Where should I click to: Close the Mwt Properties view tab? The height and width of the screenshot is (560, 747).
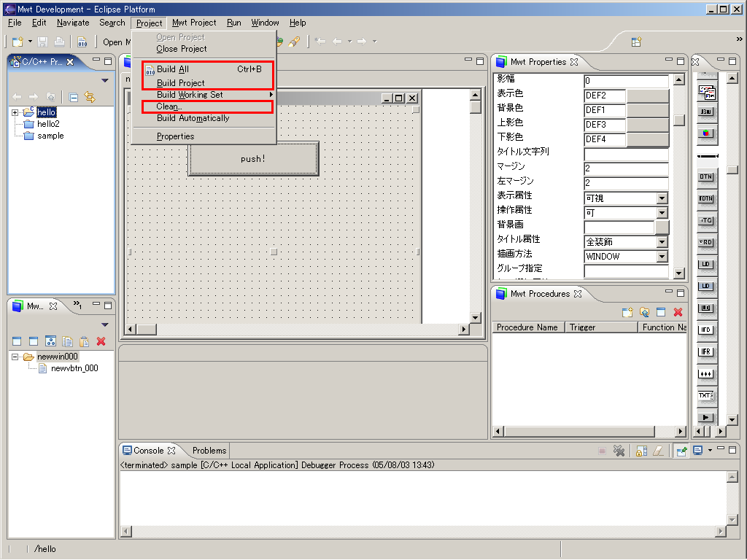pyautogui.click(x=574, y=62)
